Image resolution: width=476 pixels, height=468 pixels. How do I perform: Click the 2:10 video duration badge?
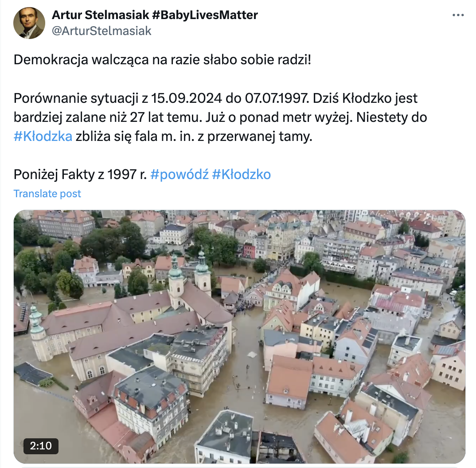(x=41, y=446)
